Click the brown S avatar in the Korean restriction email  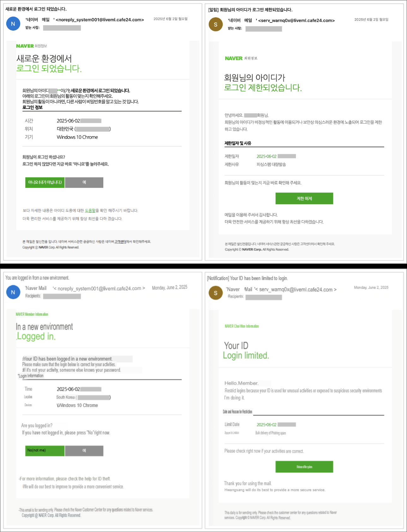coord(216,25)
